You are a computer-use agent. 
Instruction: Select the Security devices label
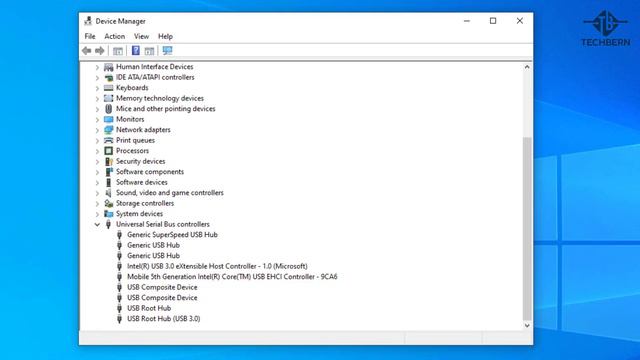[140, 162]
